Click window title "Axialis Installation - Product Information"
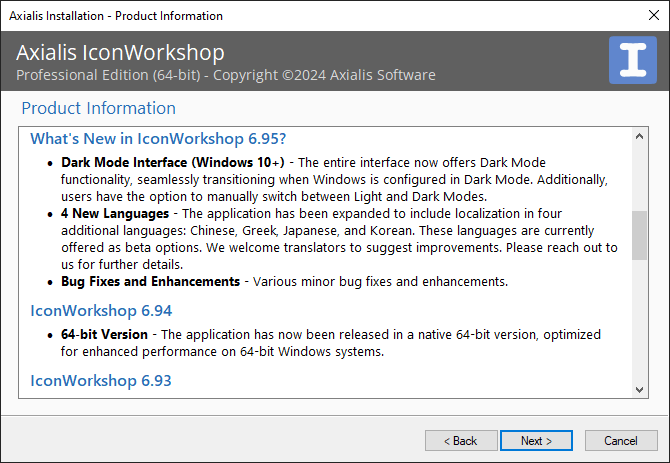The width and height of the screenshot is (670, 463). pos(116,16)
